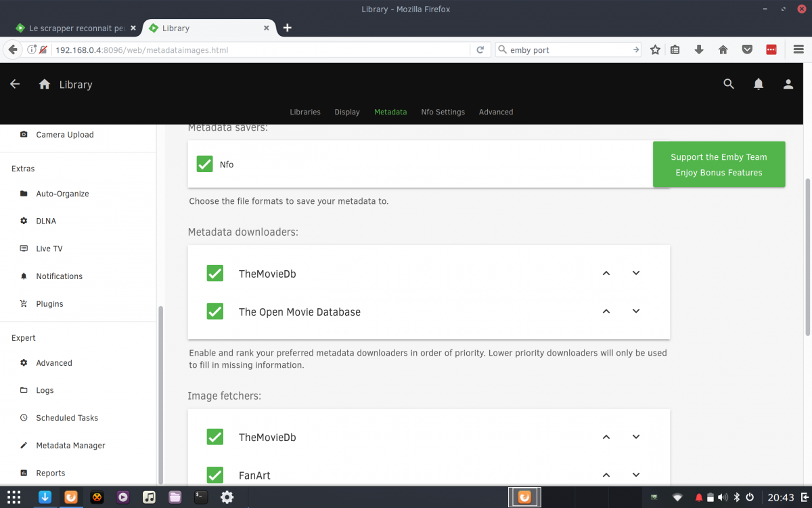Focus the 'emby port' search box
812x508 pixels.
[x=568, y=50]
